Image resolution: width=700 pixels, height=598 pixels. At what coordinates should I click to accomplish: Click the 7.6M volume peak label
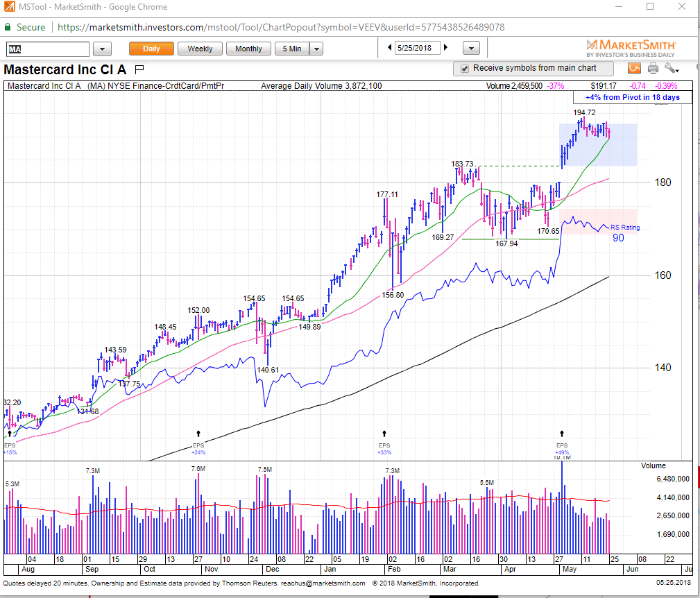click(x=198, y=468)
